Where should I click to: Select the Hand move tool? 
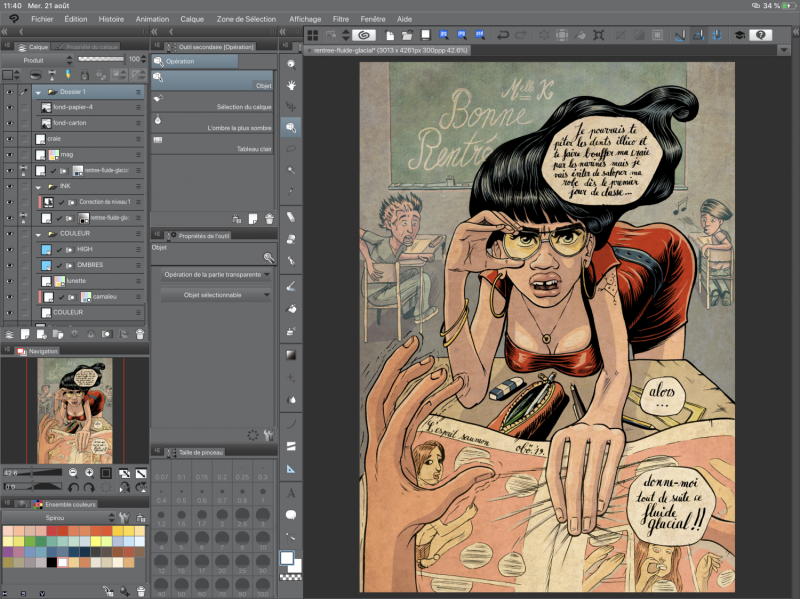click(291, 84)
